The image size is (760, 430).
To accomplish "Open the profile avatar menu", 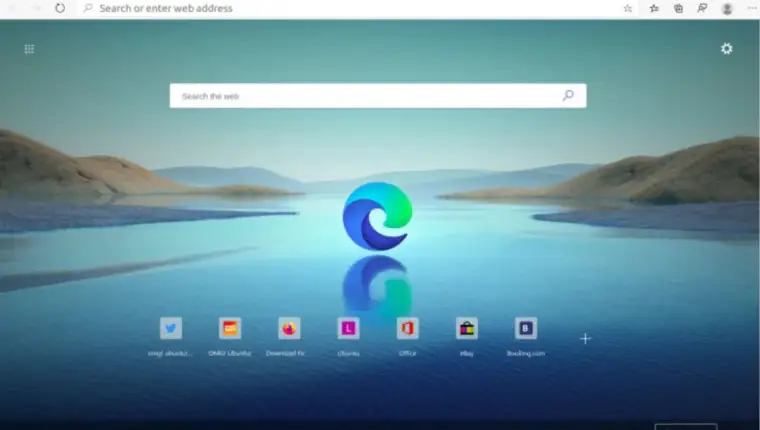I will coord(727,9).
